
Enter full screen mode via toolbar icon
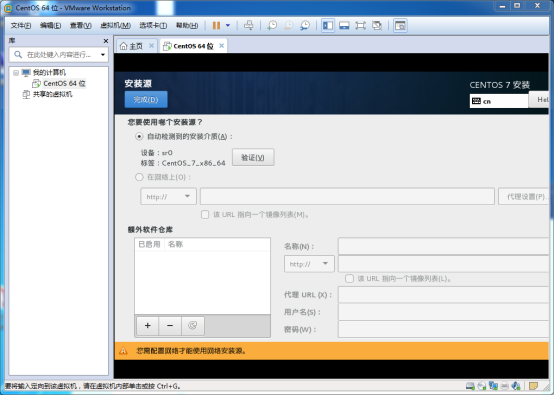(x=360, y=25)
